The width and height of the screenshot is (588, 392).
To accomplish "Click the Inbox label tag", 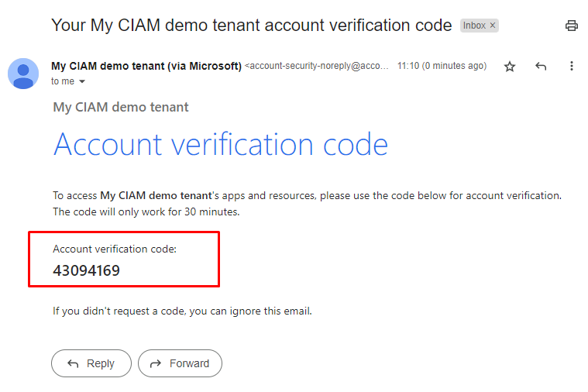I will pyautogui.click(x=474, y=26).
